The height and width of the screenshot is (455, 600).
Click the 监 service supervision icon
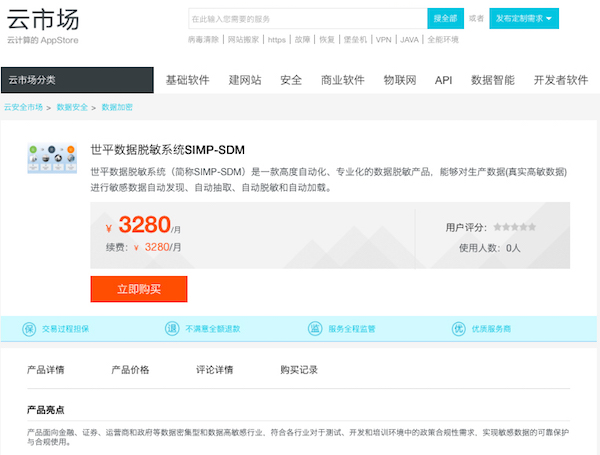pos(315,328)
